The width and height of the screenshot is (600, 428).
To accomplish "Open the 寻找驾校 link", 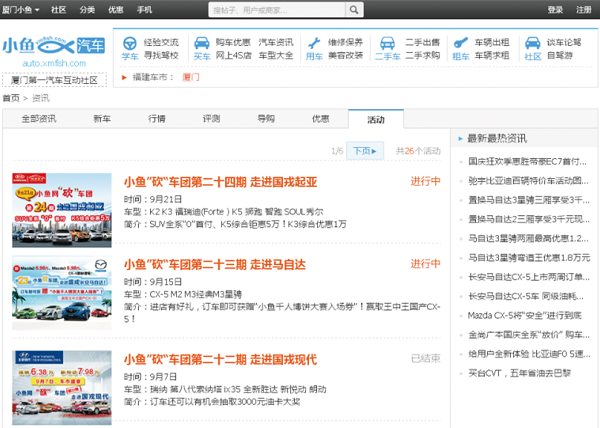I will 161,55.
